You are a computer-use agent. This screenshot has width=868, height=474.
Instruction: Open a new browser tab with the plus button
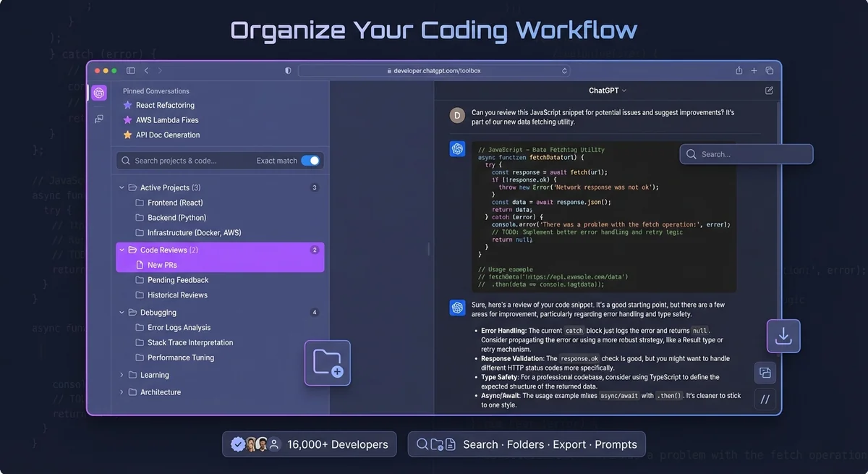tap(754, 70)
